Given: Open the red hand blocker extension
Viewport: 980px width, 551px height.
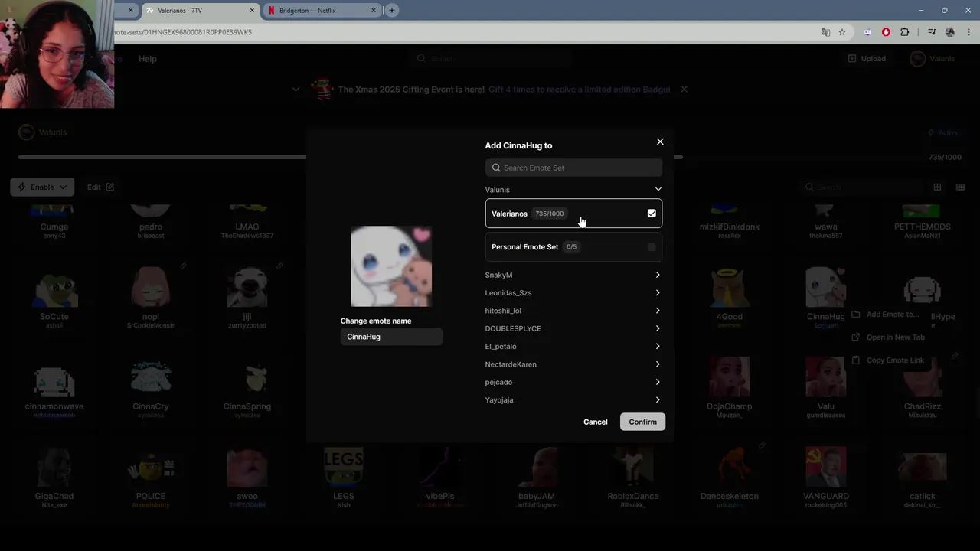Looking at the screenshot, I should 886,32.
